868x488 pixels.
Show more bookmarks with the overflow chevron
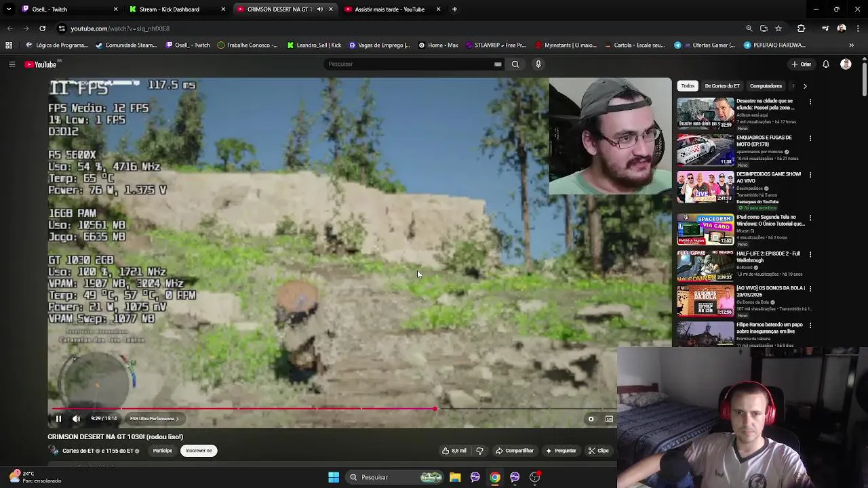coord(851,45)
